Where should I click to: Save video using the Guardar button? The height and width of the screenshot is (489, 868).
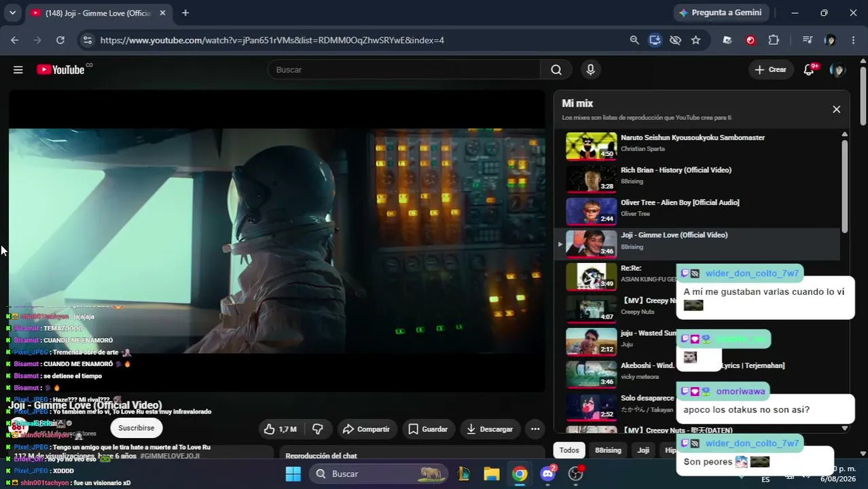click(x=428, y=429)
